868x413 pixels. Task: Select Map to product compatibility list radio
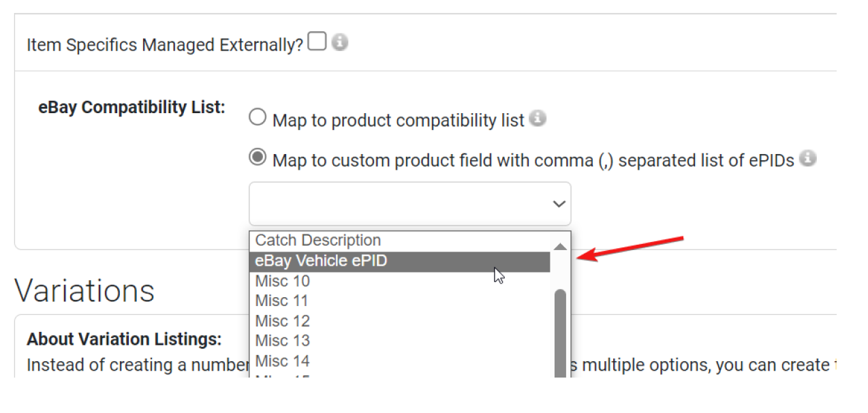[257, 118]
